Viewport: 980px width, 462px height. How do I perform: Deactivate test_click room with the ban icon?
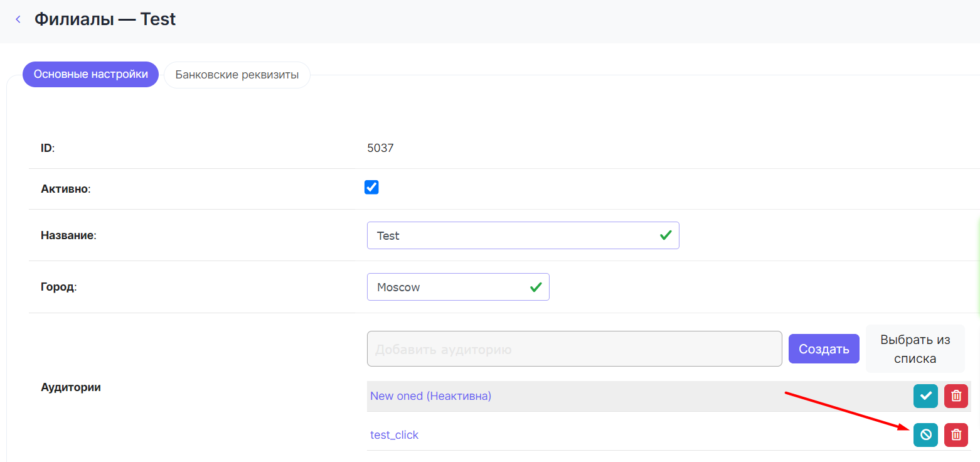tap(925, 434)
